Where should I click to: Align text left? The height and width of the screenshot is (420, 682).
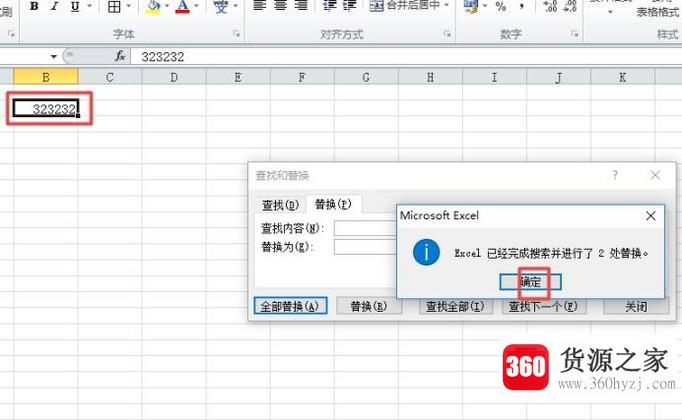pyautogui.click(x=260, y=5)
